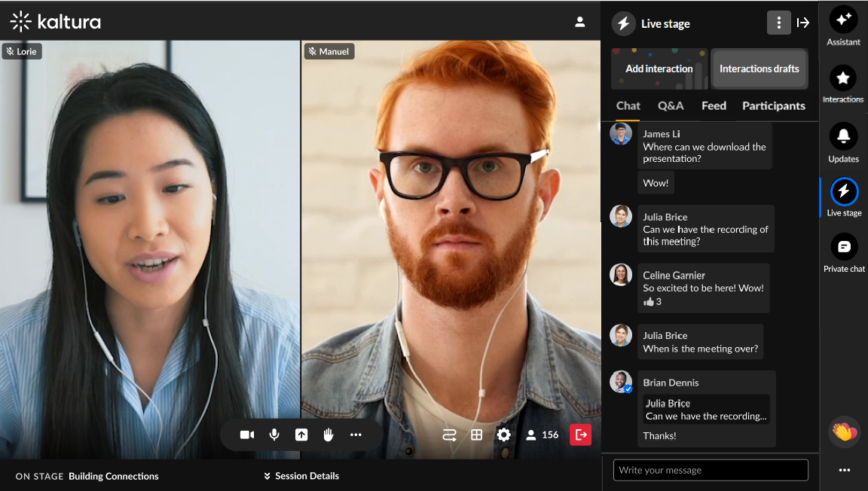Click avatar beside "When is the meeting over?"

coord(621,335)
